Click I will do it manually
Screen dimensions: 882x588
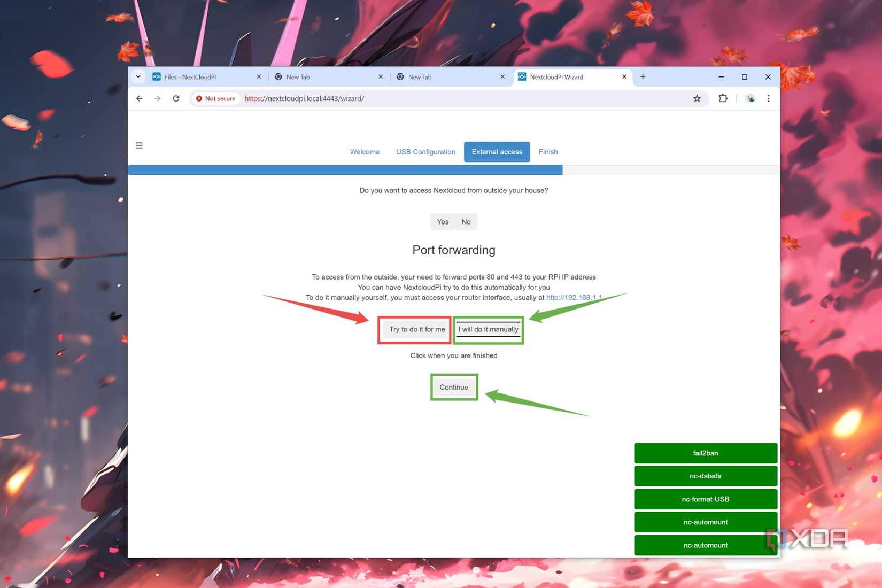(488, 329)
